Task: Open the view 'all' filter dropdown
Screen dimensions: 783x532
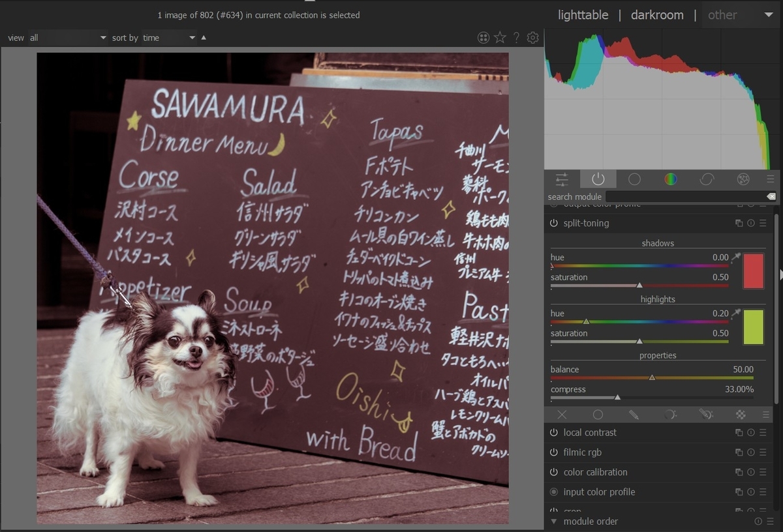Action: [x=67, y=38]
